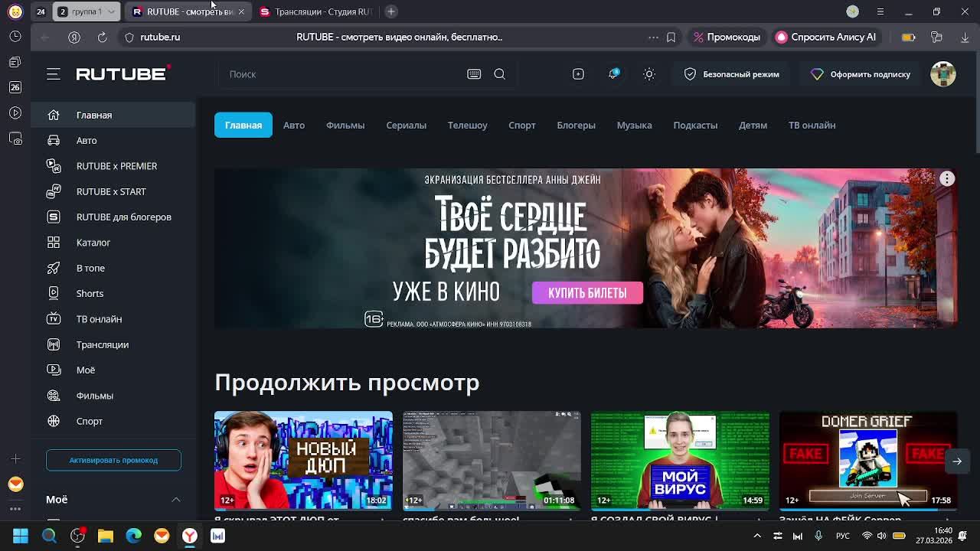Click Оформить подписку button
The image size is (980, 551).
(x=861, y=74)
